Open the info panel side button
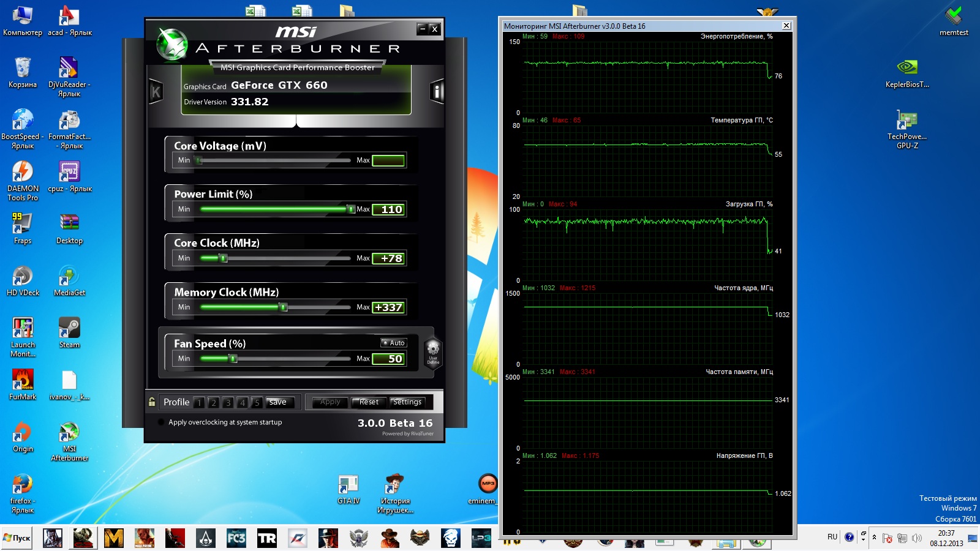This screenshot has width=980, height=551. point(436,92)
